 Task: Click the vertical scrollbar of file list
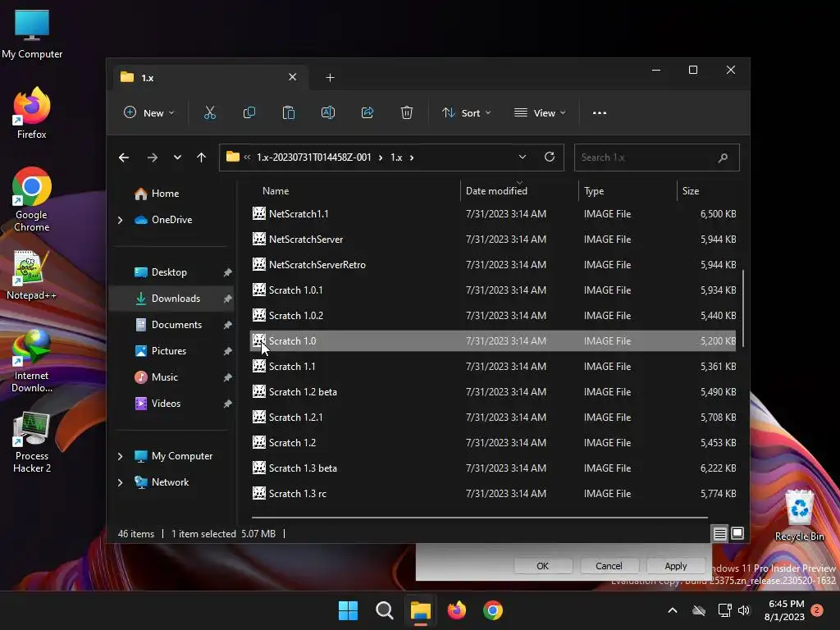[x=742, y=309]
